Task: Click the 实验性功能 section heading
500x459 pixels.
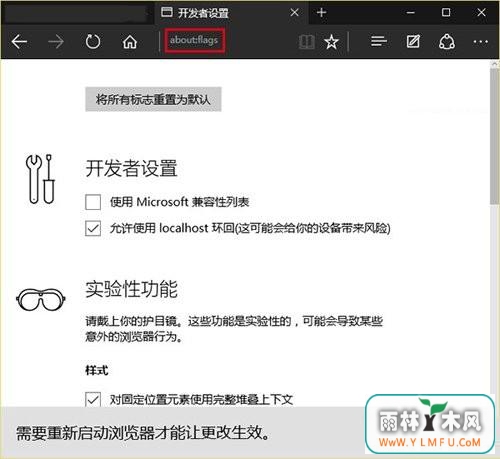Action: [131, 289]
